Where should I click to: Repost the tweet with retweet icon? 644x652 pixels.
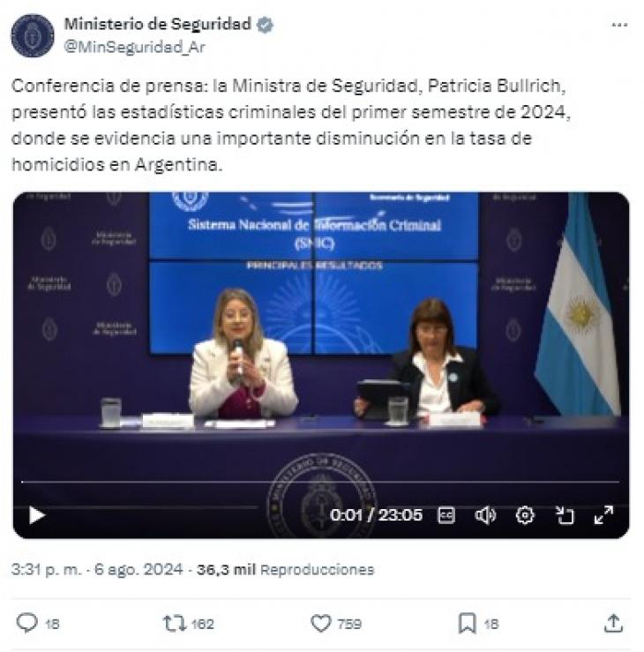(174, 623)
